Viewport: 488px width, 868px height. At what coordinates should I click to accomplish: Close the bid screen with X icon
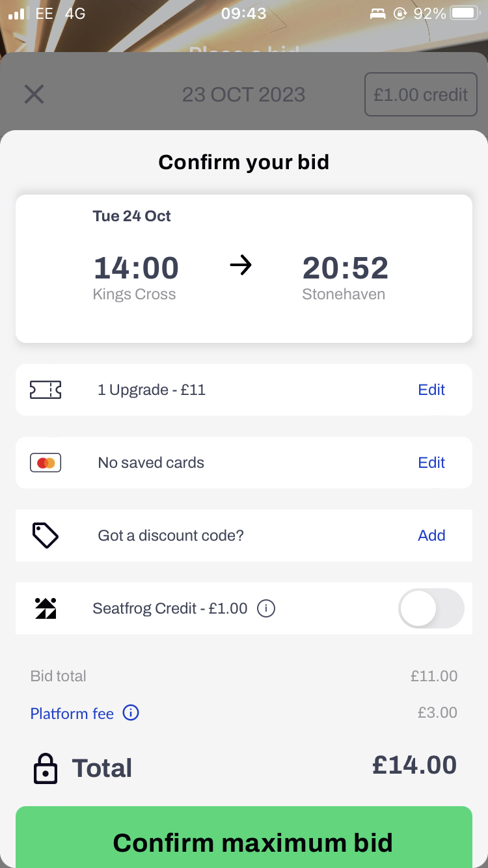pyautogui.click(x=34, y=94)
